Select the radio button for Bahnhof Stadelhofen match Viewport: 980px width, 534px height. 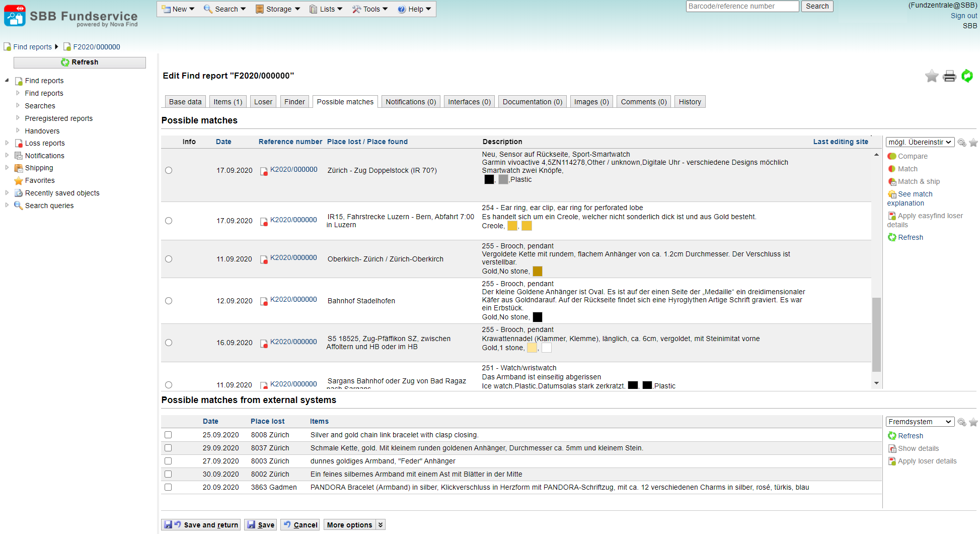pos(169,301)
